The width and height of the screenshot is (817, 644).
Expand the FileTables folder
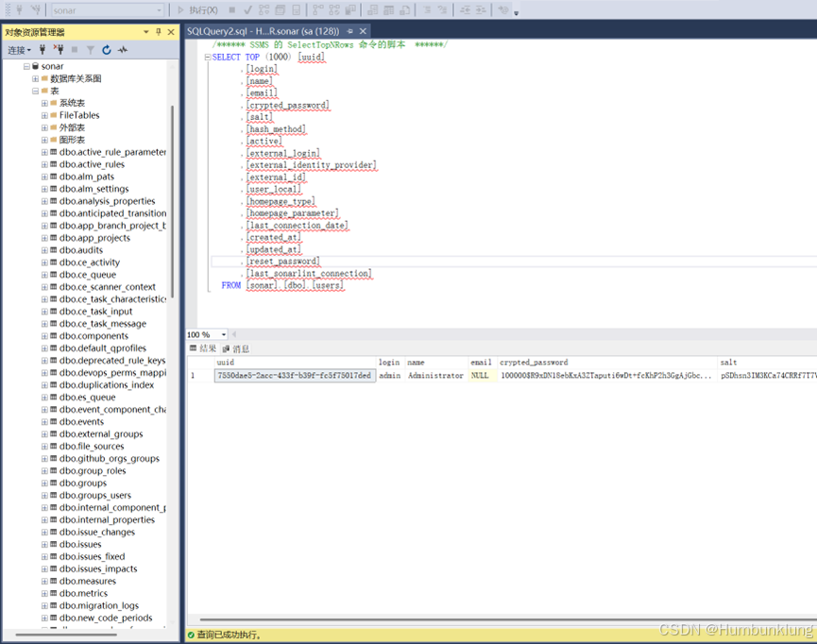coord(44,115)
